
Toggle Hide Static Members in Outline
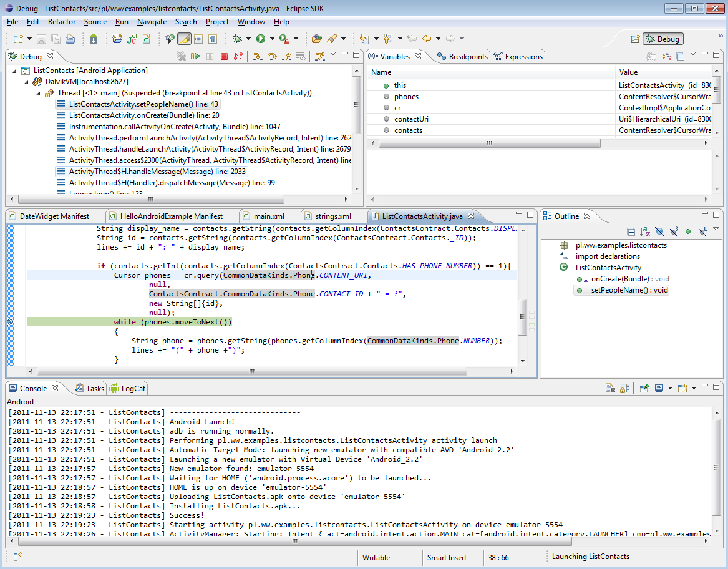pyautogui.click(x=674, y=231)
